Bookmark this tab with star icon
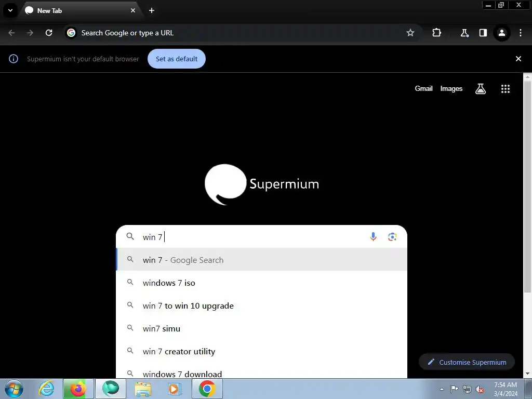 410,33
